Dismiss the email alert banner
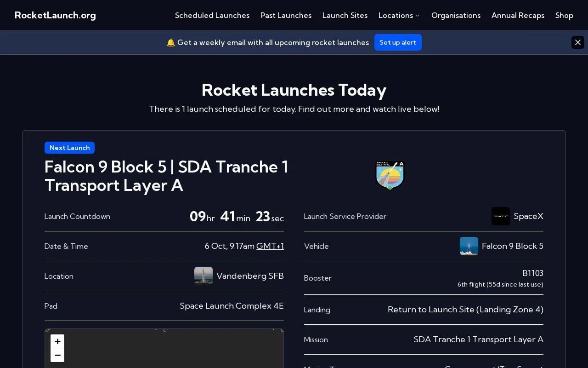This screenshot has height=368, width=588. [578, 42]
